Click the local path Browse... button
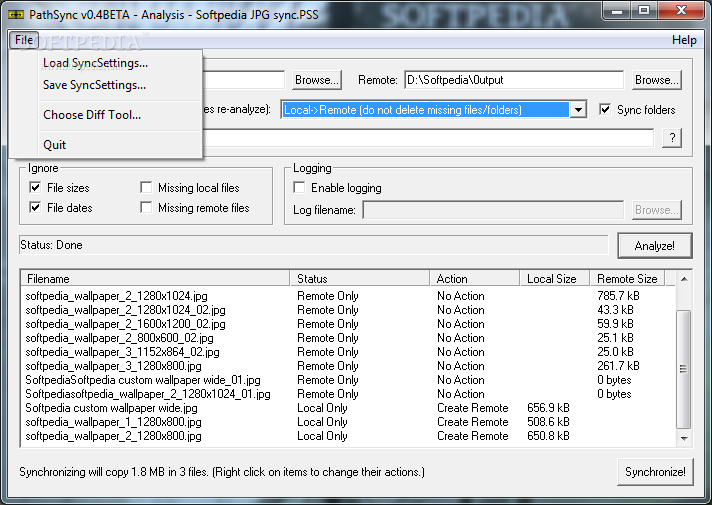 317,80
